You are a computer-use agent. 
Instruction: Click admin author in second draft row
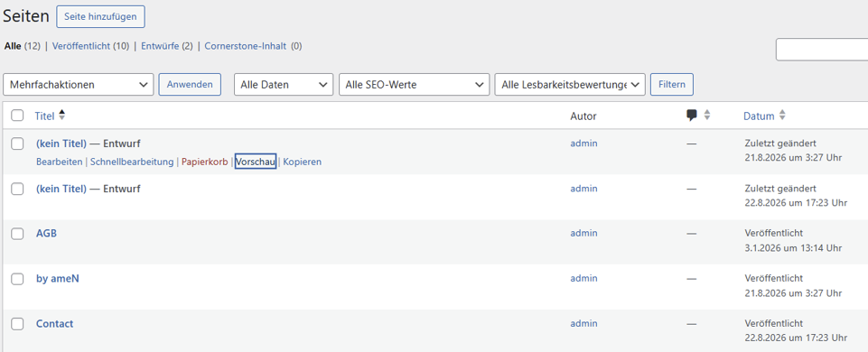click(584, 188)
